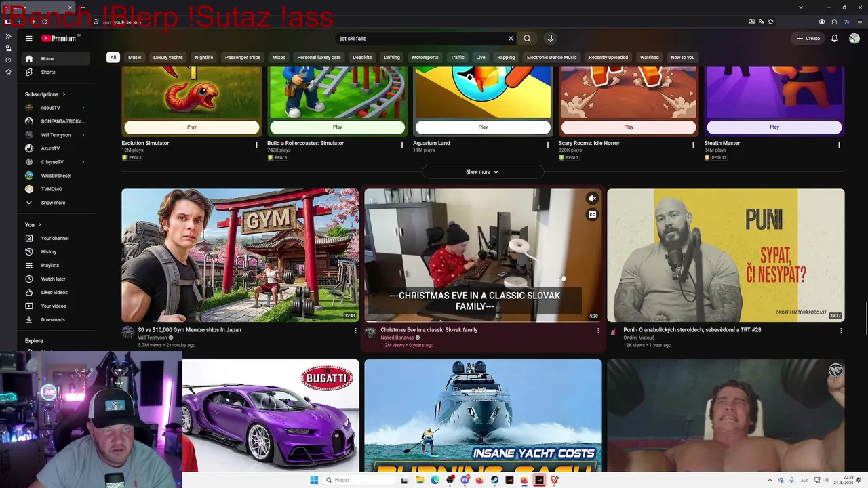868x488 pixels.
Task: Run search with the magnifier button
Action: coord(527,39)
